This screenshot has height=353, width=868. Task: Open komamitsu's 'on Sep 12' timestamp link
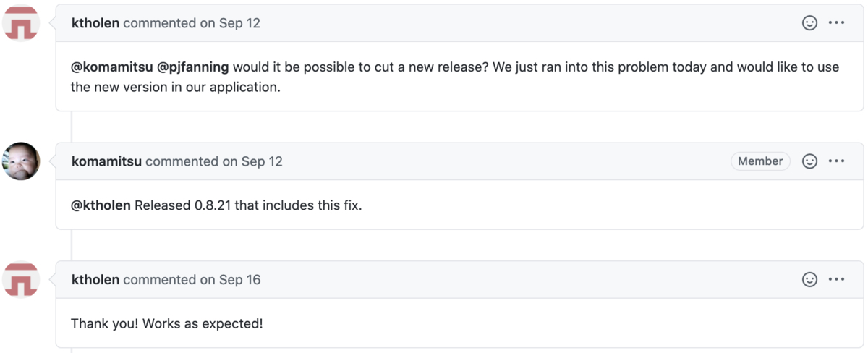coord(252,161)
